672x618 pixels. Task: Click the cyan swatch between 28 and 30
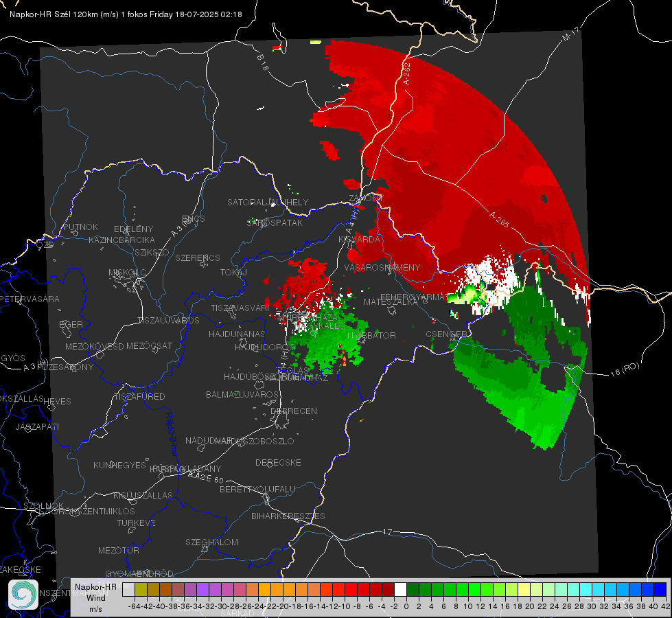[x=586, y=589]
